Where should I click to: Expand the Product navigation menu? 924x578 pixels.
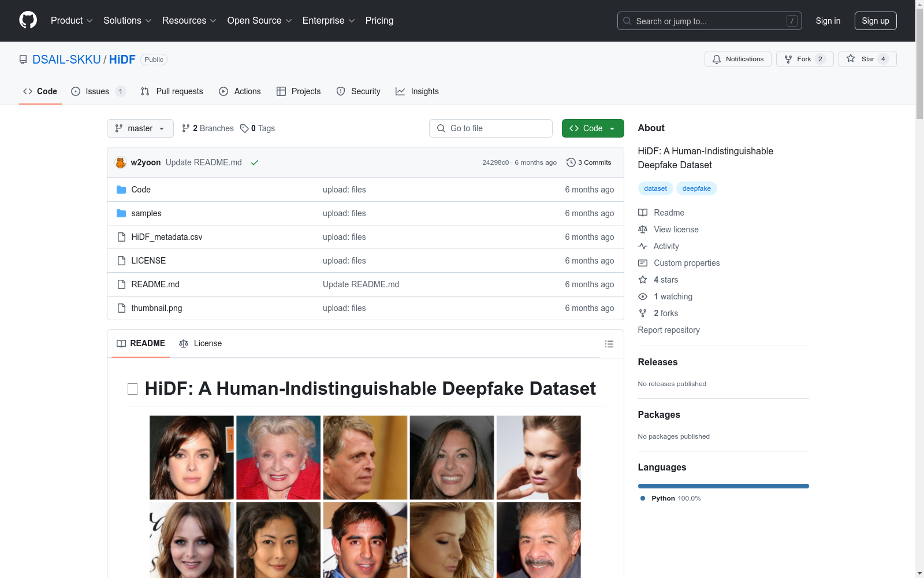[72, 21]
